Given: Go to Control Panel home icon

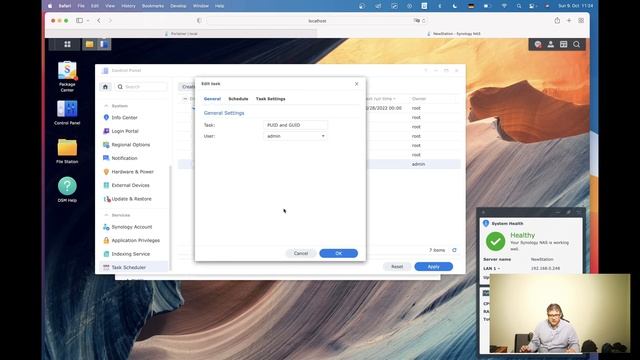Looking at the screenshot, I should tap(105, 87).
